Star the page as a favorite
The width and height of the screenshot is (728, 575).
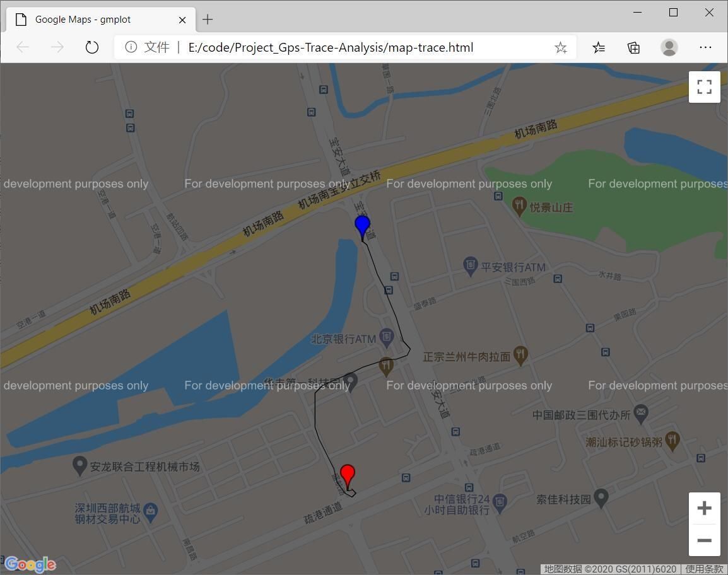tap(560, 47)
